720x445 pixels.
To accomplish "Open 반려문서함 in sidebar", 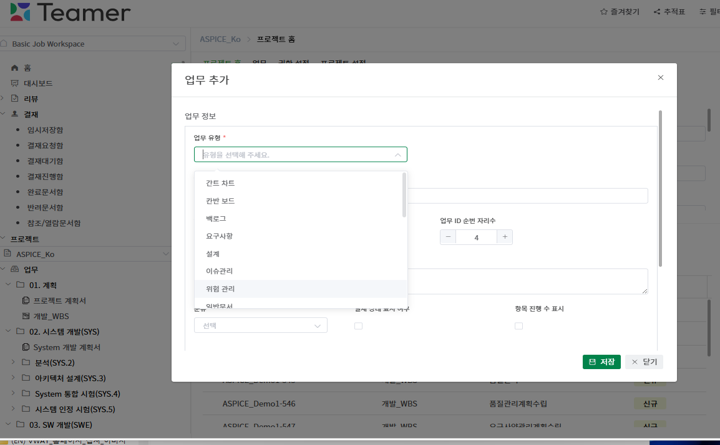I will tap(45, 208).
